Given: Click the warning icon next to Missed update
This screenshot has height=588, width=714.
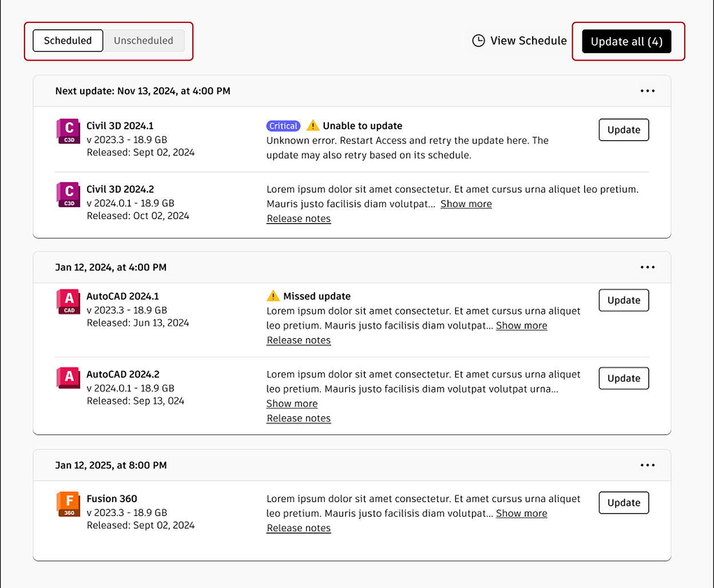Looking at the screenshot, I should coord(273,296).
